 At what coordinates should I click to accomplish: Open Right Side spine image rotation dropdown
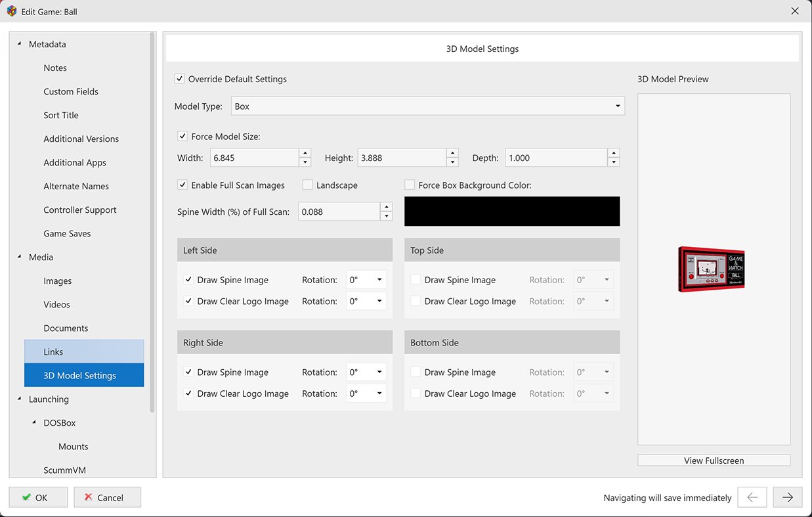(x=366, y=372)
